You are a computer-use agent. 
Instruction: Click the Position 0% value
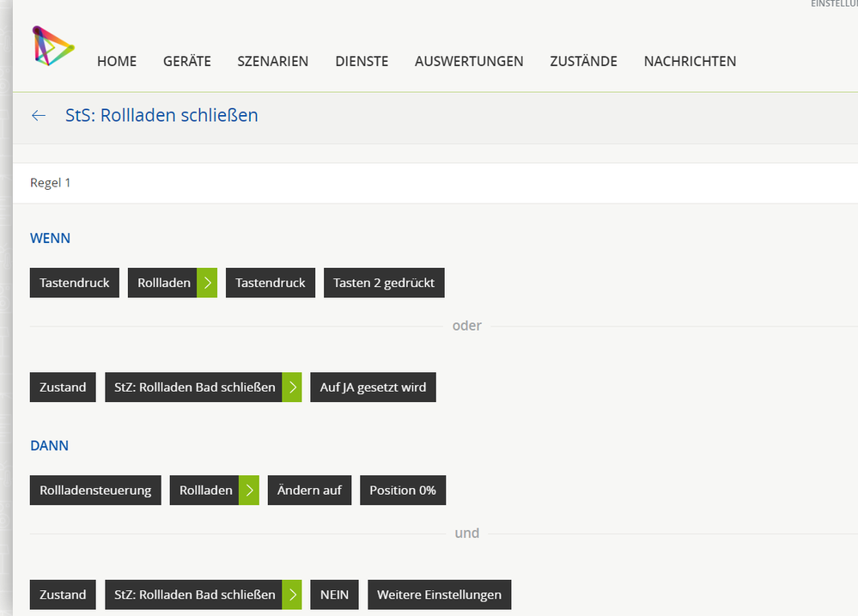coord(403,491)
